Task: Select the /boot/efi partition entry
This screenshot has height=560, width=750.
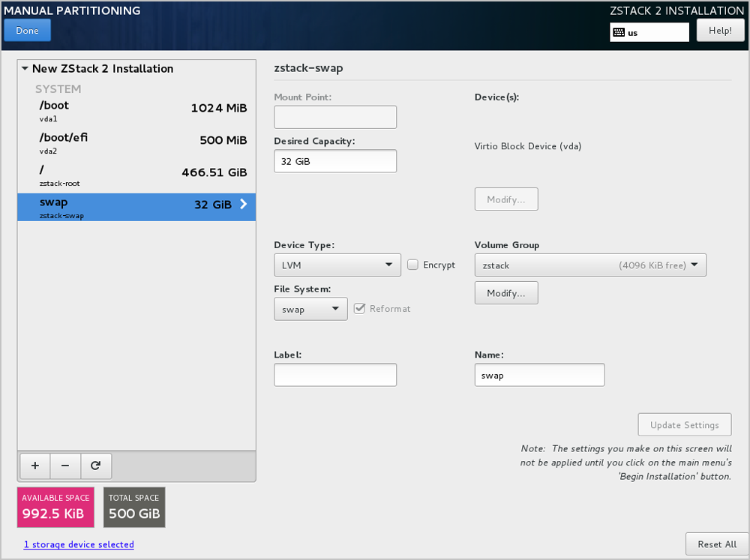Action: [x=136, y=142]
